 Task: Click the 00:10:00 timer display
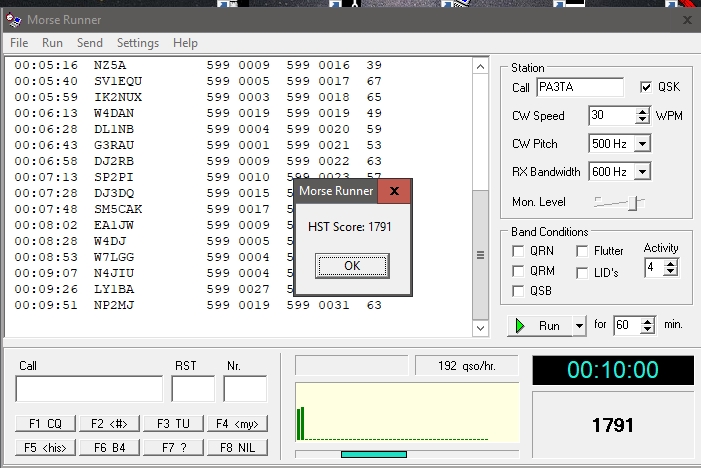(613, 370)
